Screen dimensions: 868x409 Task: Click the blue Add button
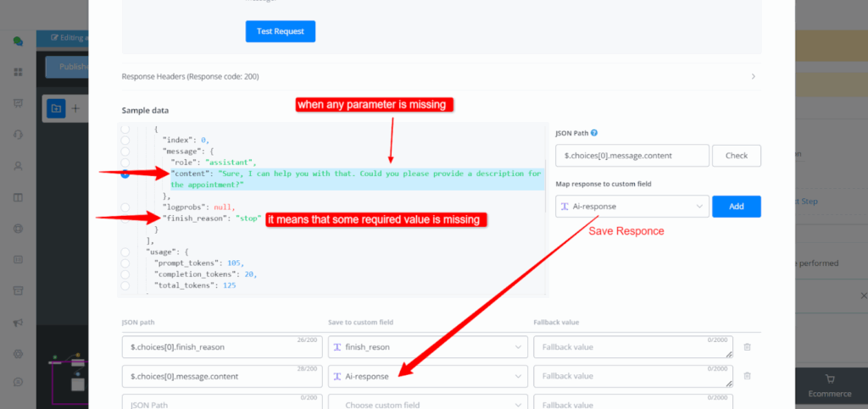tap(736, 207)
